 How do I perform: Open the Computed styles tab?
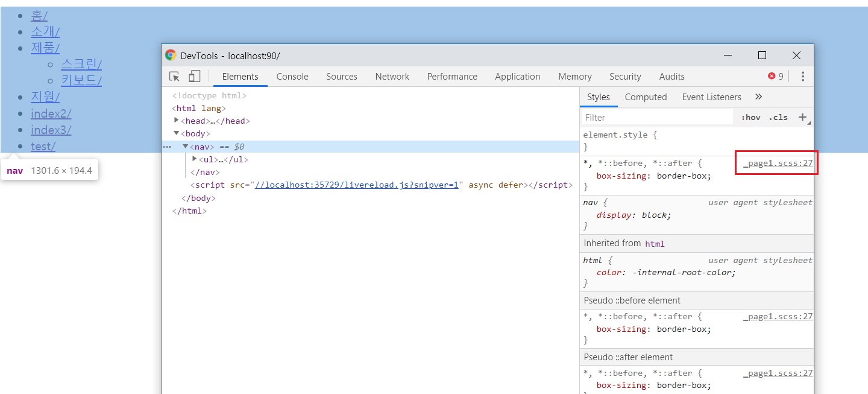tap(646, 97)
